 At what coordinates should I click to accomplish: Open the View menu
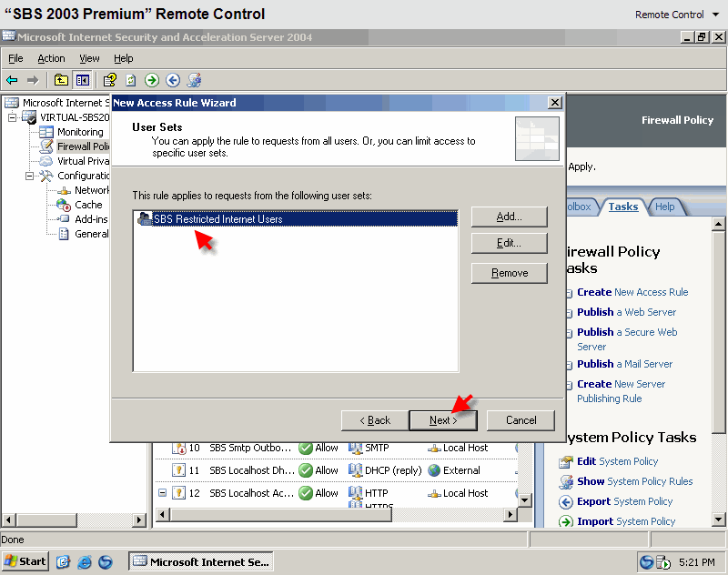pyautogui.click(x=89, y=58)
